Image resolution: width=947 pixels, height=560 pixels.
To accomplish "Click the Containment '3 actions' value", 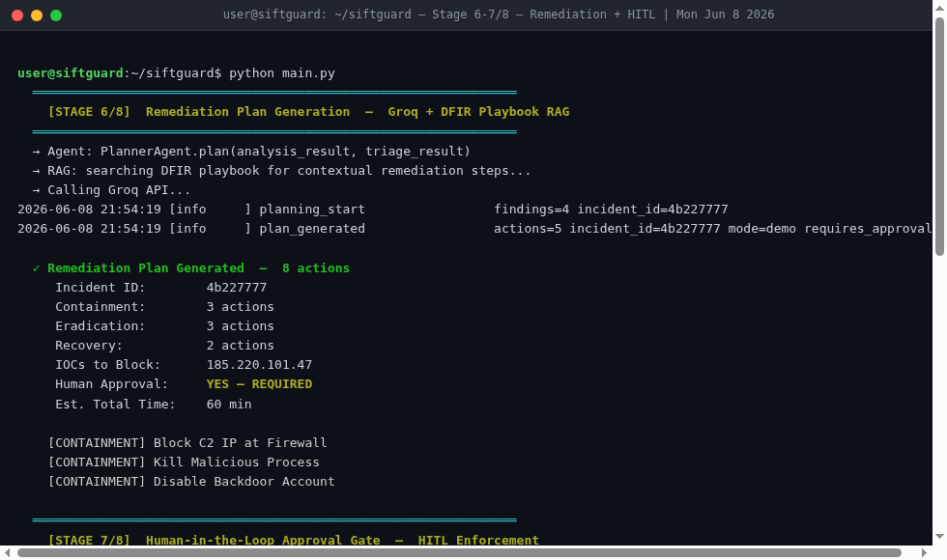I will tap(241, 307).
